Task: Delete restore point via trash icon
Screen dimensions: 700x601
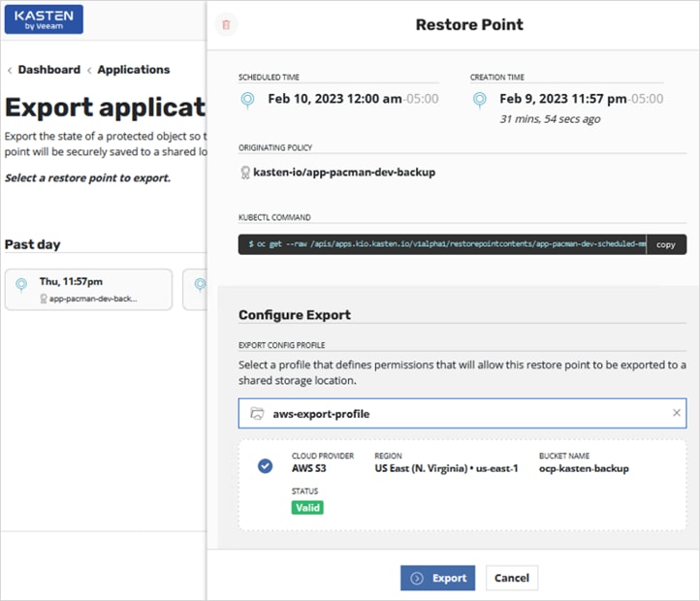Action: 226,24
